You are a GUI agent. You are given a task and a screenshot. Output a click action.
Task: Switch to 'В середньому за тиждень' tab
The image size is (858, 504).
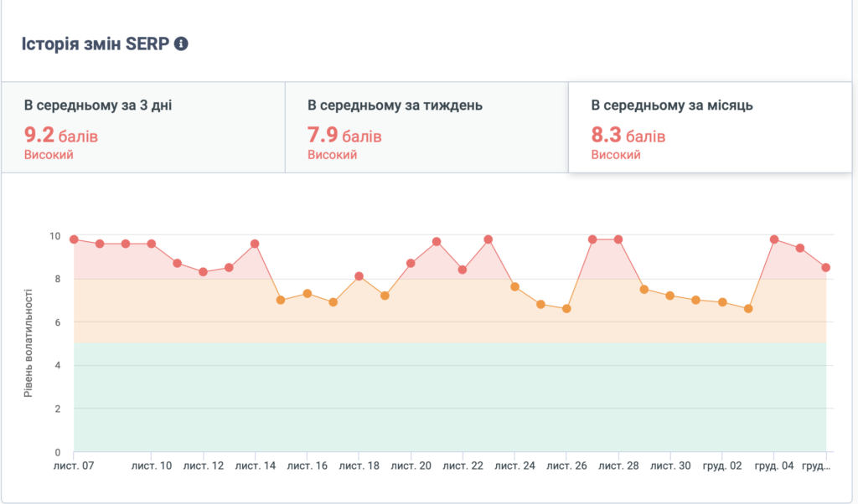[426, 127]
